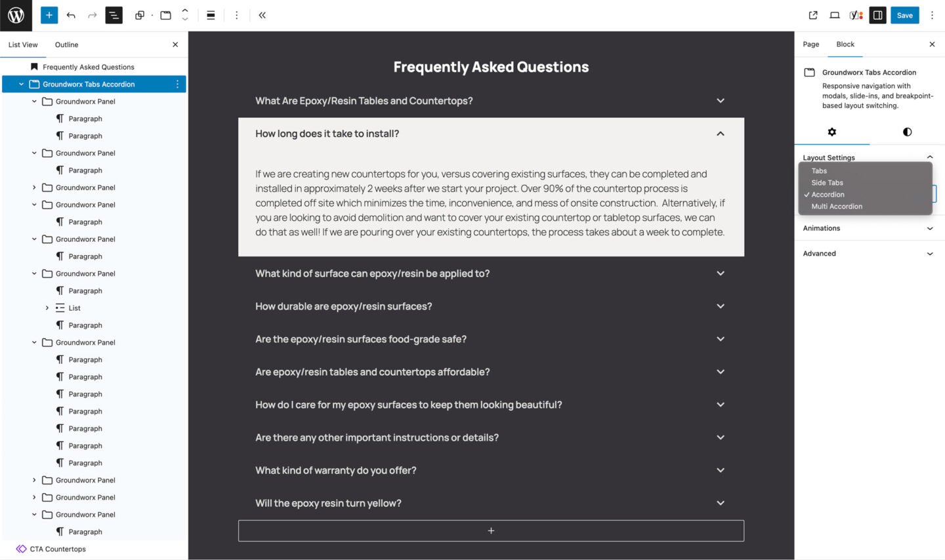Viewport: 945px width, 560px height.
Task: Select CTA Countertops in list view
Action: point(58,550)
